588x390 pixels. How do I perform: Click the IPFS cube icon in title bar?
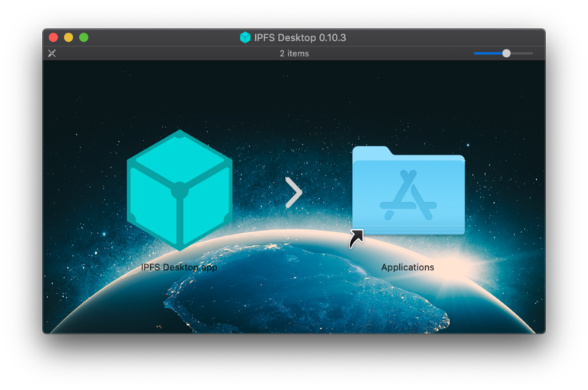click(245, 37)
